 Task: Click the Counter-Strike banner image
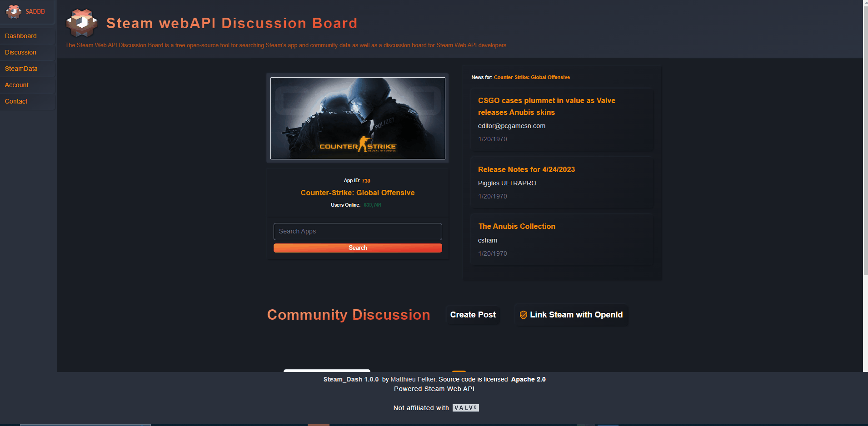358,118
